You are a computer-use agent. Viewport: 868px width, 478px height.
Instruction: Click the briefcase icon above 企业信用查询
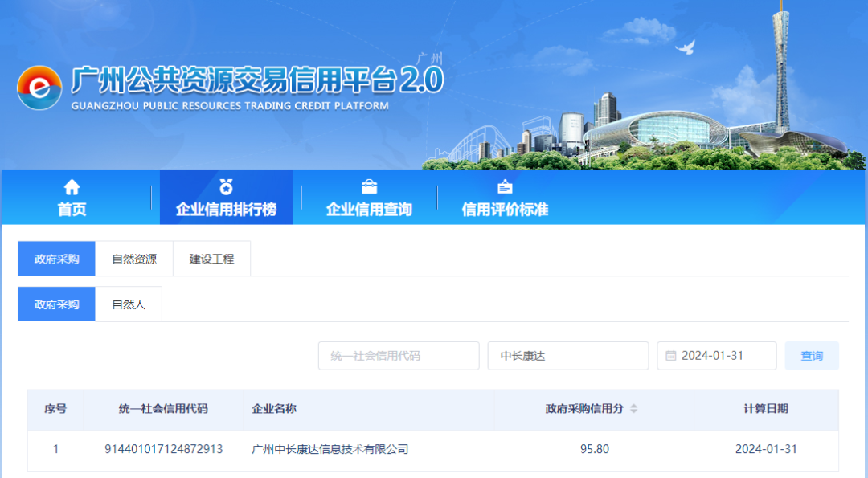click(x=369, y=187)
